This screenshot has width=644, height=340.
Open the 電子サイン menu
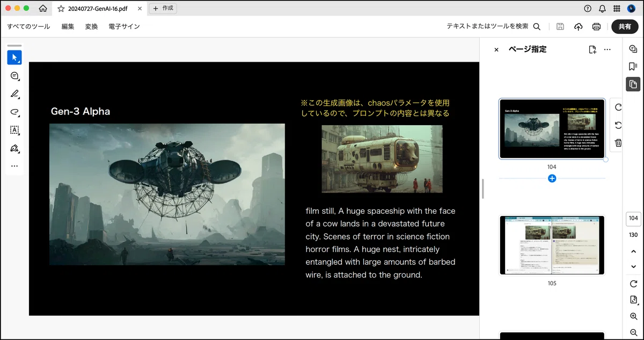click(x=124, y=26)
